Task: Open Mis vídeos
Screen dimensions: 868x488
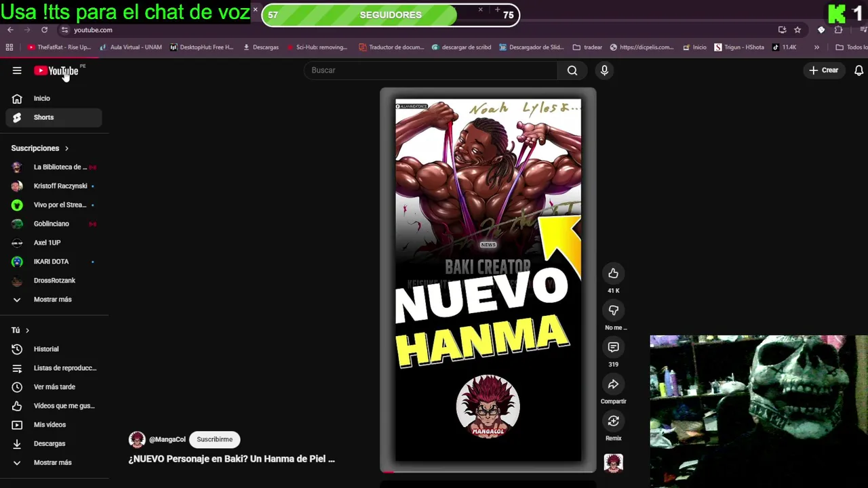Action: click(54, 425)
